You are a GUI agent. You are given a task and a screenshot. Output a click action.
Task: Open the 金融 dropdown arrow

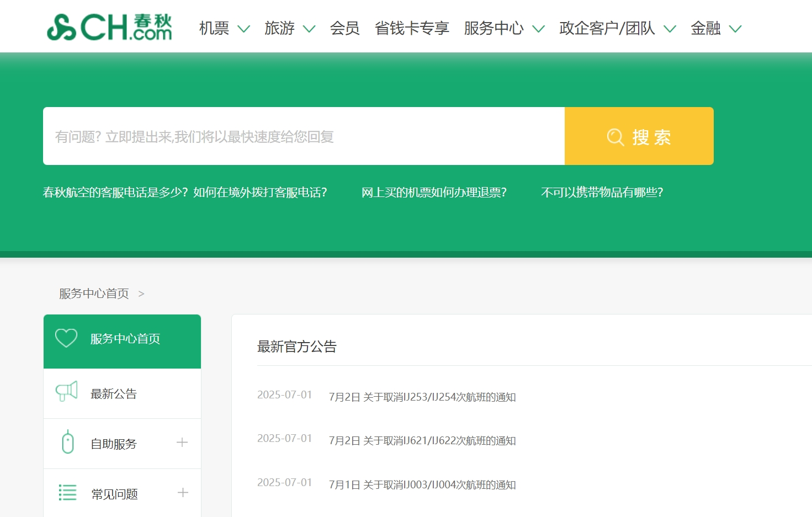click(x=735, y=29)
